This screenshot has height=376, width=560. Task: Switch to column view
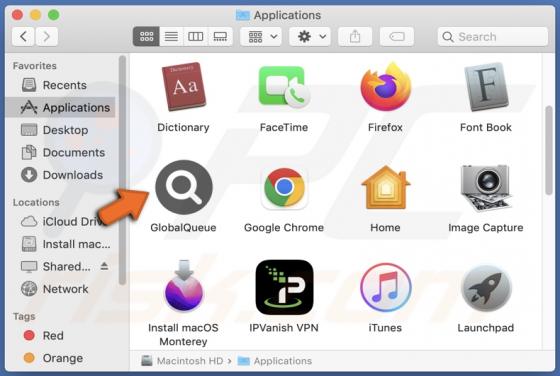click(x=195, y=36)
